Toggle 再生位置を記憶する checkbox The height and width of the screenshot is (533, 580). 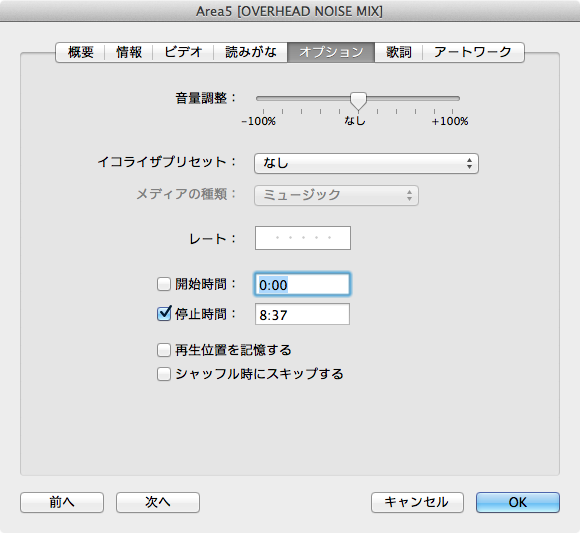coord(163,350)
